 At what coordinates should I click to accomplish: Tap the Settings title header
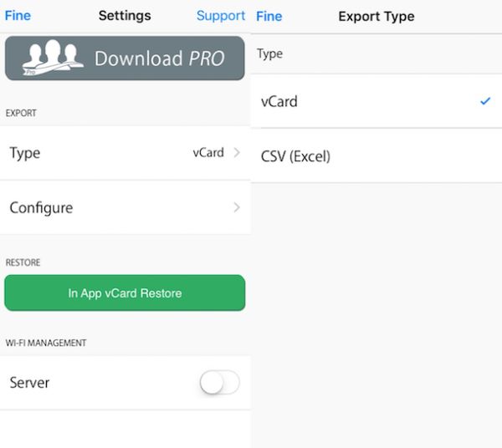[125, 16]
